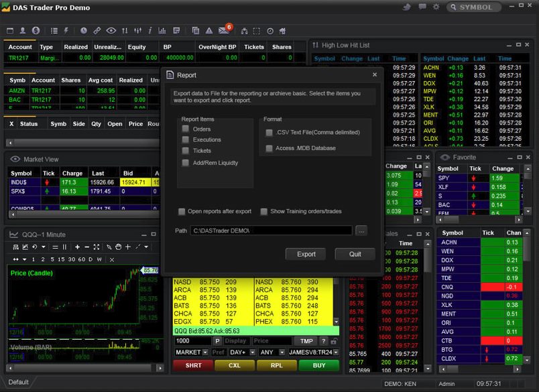Check the Add/Rem Liquidty report item
Viewport: 539px width, 392px height.
click(185, 163)
